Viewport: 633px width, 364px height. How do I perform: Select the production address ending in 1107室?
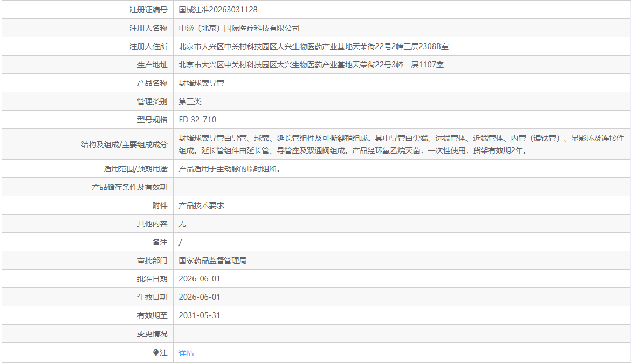pos(311,65)
